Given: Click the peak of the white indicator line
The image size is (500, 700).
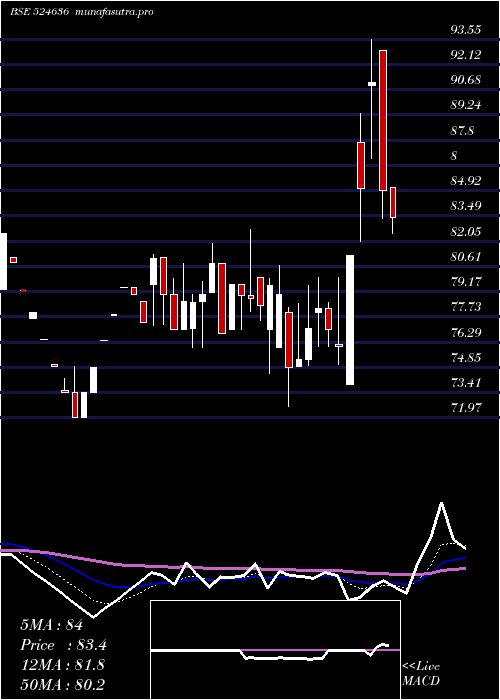Looking at the screenshot, I should click(442, 503).
